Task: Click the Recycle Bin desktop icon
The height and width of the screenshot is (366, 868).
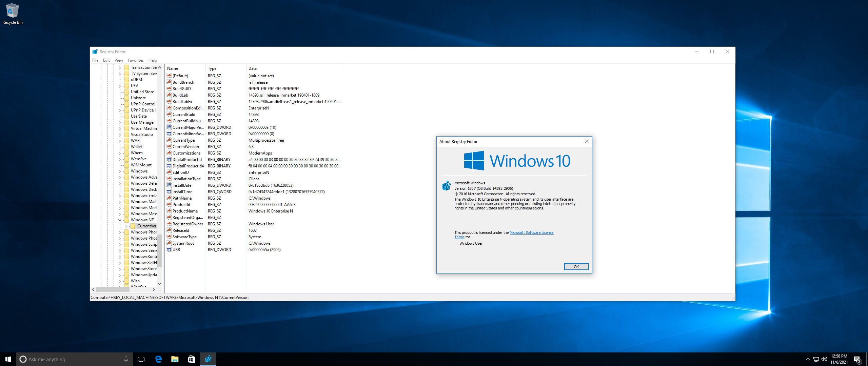Action: pyautogui.click(x=12, y=14)
